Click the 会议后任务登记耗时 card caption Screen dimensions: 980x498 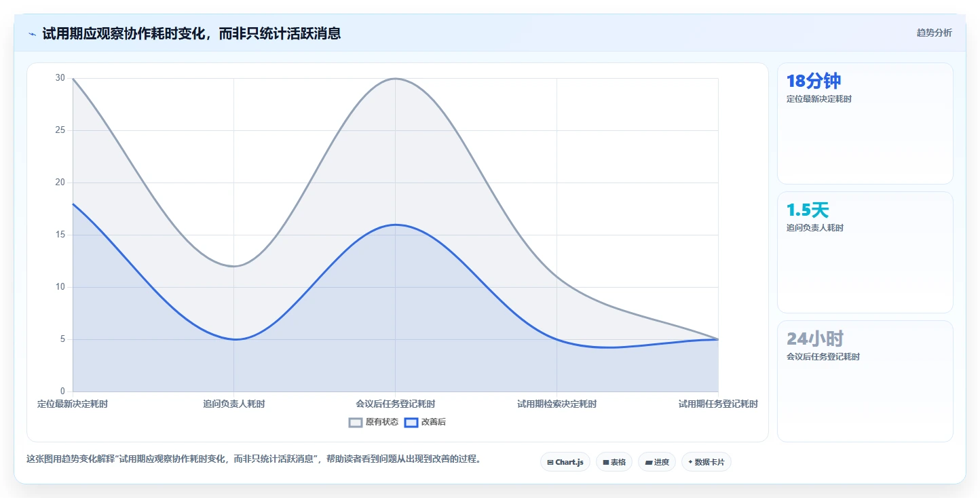tap(823, 357)
